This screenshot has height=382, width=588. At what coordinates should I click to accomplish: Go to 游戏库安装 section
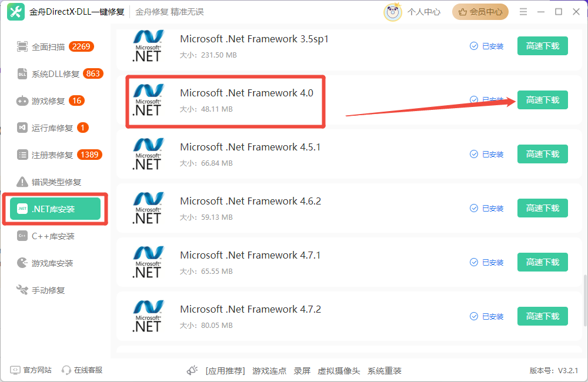(55, 263)
